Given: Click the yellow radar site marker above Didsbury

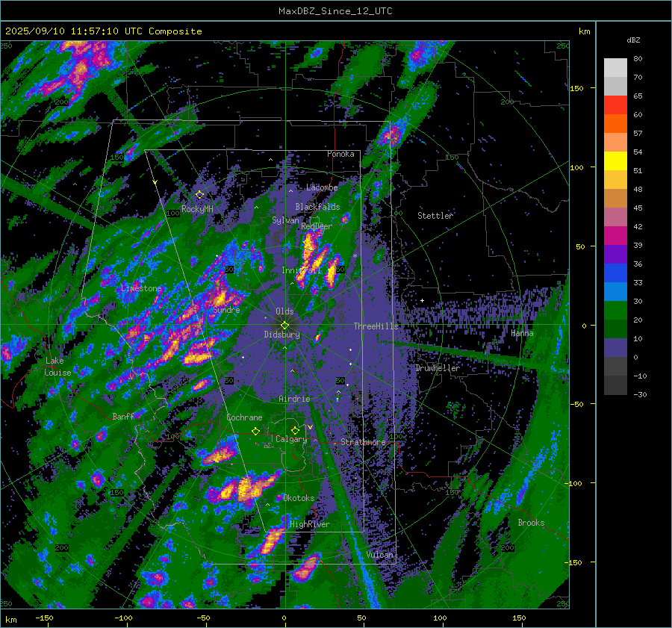Looking at the screenshot, I should click(284, 326).
